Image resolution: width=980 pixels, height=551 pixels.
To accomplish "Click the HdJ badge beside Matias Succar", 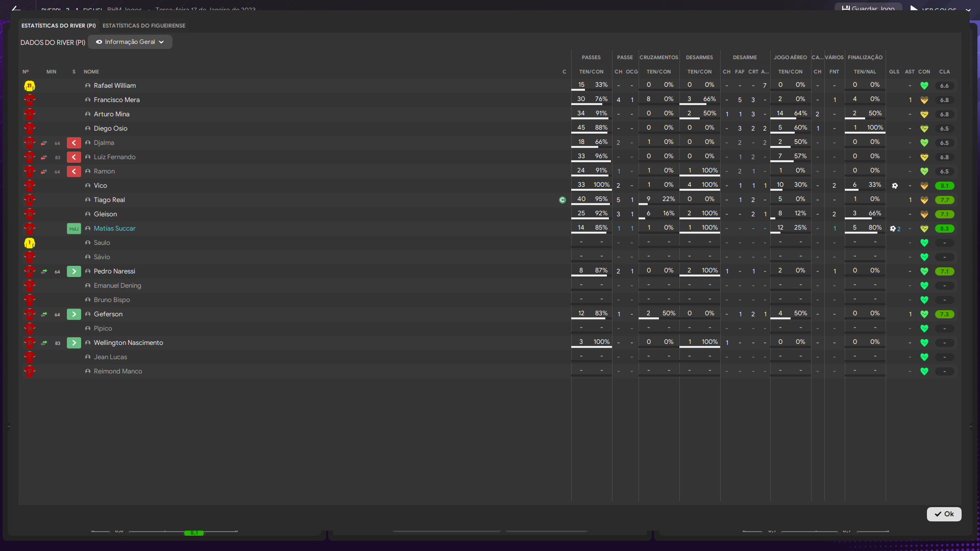I will pyautogui.click(x=74, y=229).
